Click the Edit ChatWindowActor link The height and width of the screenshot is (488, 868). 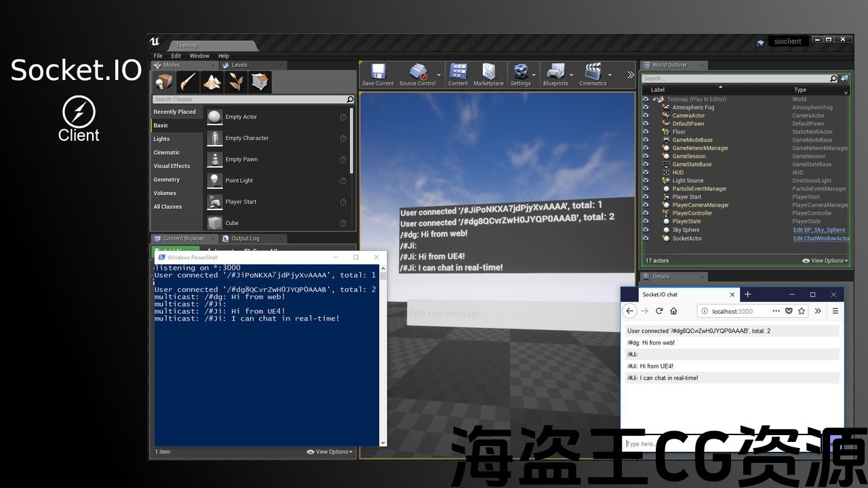(821, 238)
